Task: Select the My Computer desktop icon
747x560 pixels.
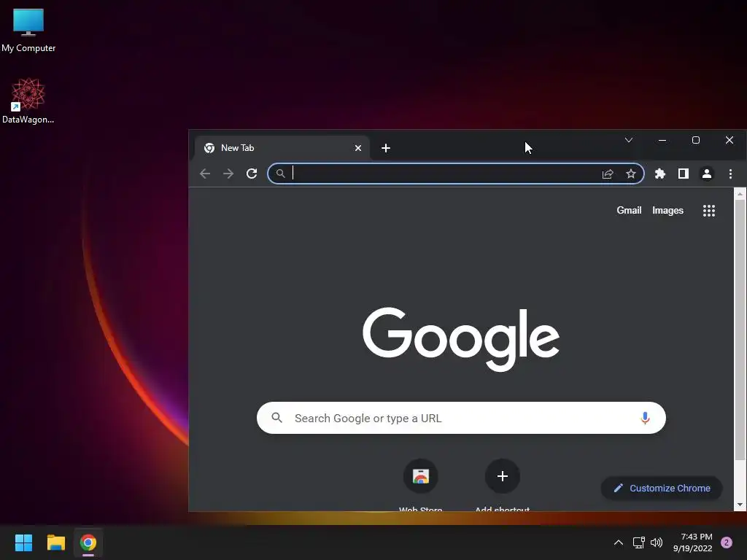Action: click(x=28, y=30)
